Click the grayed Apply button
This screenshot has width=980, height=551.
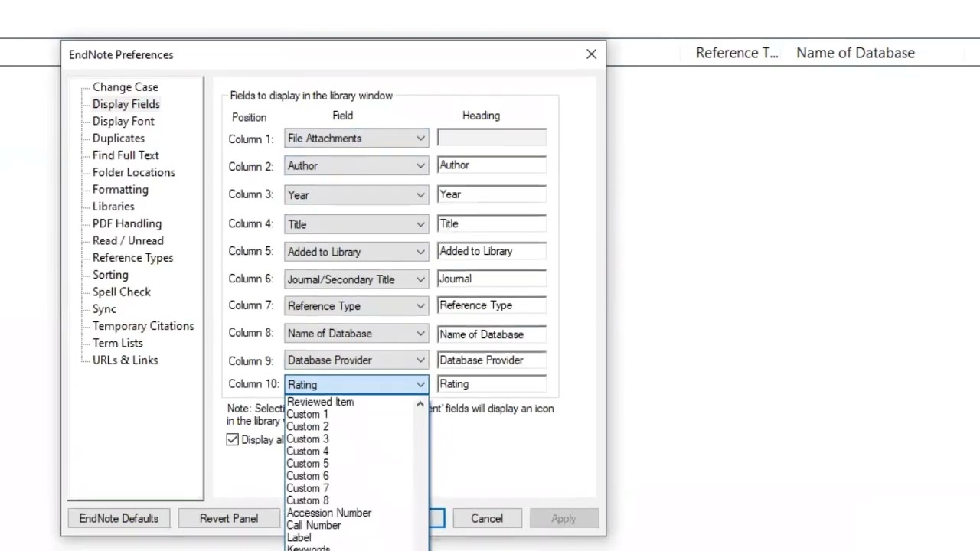click(563, 518)
